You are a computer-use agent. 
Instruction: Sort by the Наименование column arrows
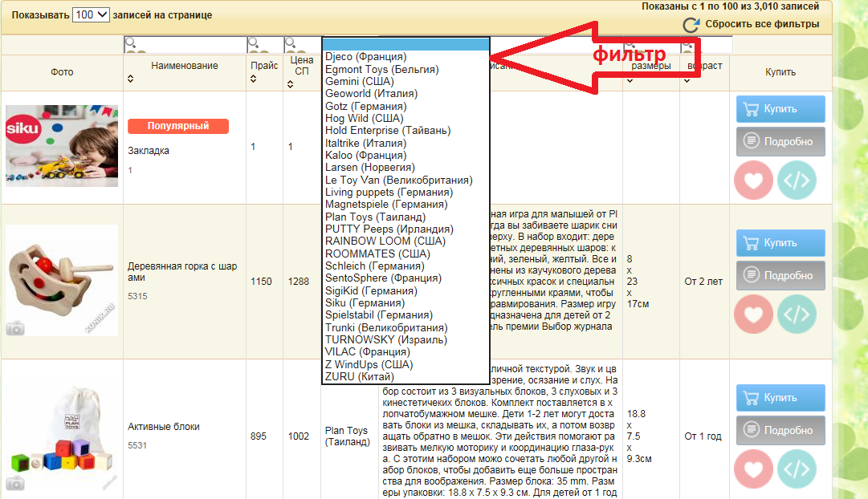tap(131, 79)
